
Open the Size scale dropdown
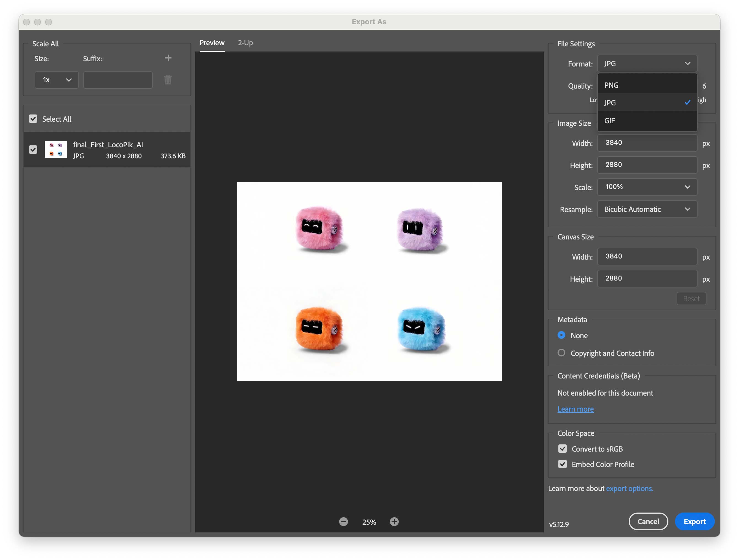point(56,80)
